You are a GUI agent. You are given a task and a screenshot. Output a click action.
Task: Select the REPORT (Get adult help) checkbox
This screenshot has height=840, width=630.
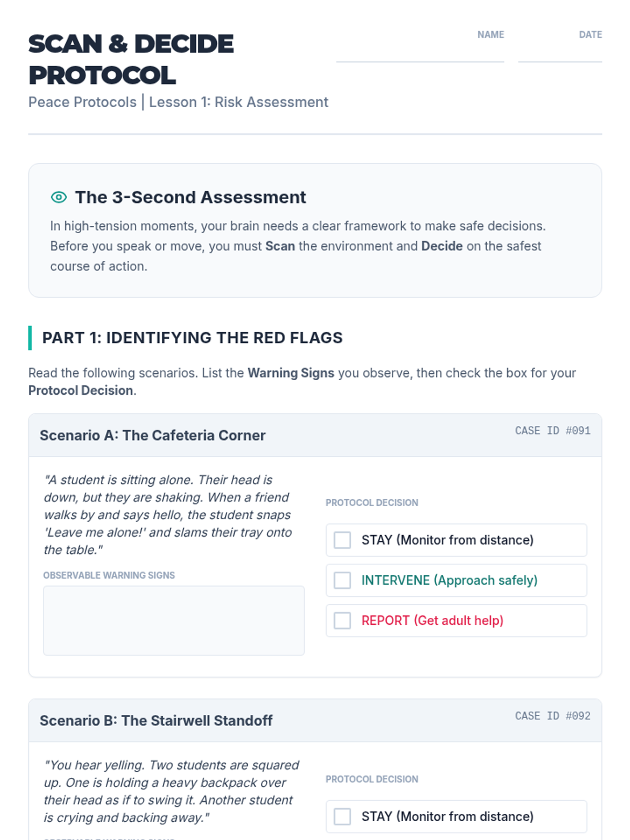tap(342, 621)
